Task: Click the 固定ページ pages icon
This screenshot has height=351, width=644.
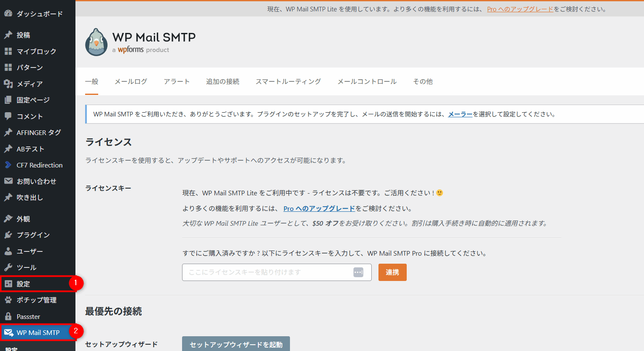Action: tap(8, 100)
